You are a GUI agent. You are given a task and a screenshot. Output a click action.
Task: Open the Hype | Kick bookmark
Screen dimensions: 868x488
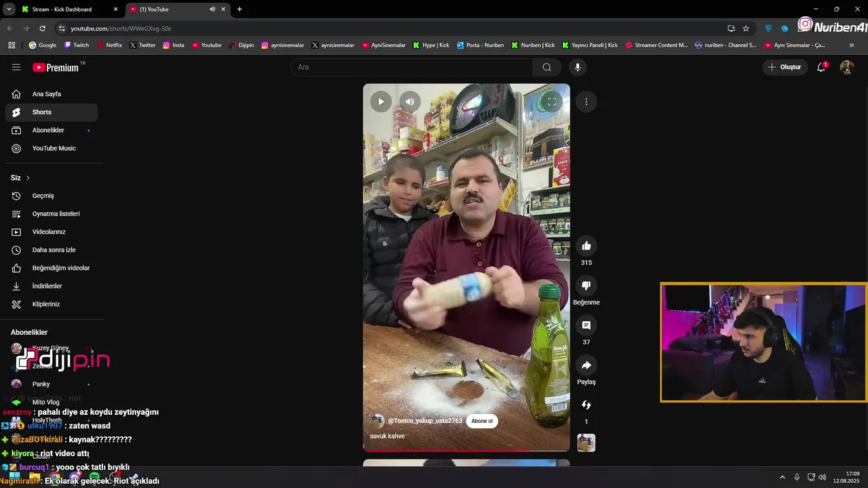pos(431,45)
